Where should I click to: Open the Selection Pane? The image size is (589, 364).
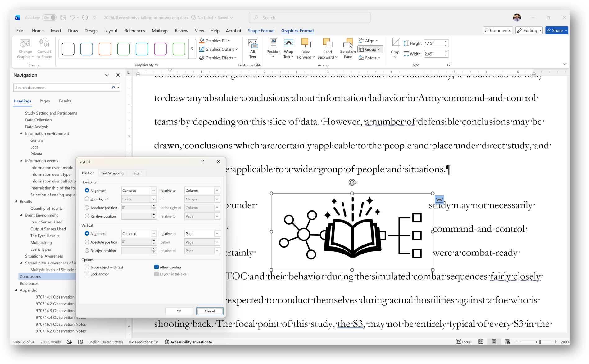[348, 49]
